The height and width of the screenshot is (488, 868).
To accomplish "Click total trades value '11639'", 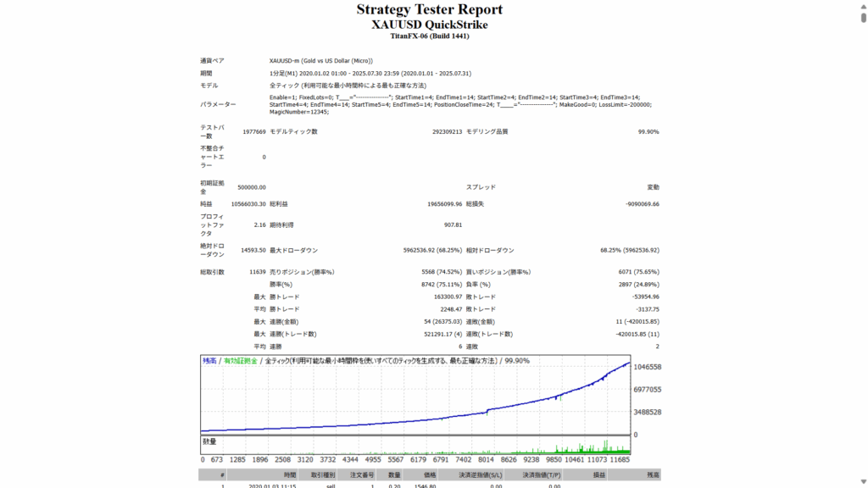I will click(258, 272).
